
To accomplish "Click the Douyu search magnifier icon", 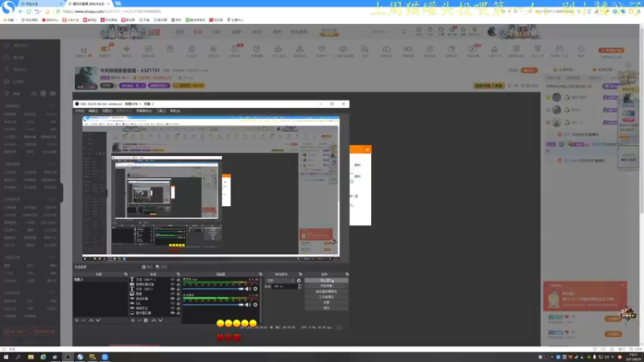I will pyautogui.click(x=404, y=31).
